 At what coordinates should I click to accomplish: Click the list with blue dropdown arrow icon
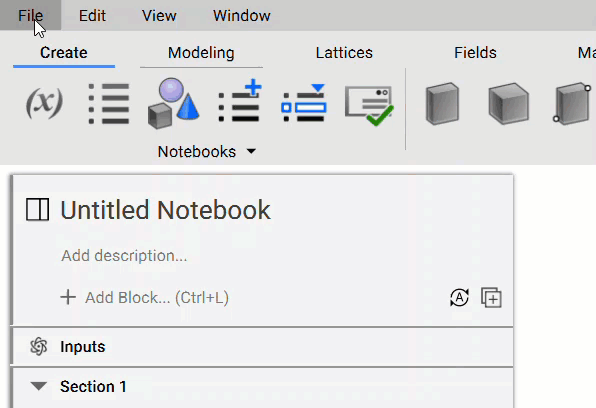[x=304, y=103]
